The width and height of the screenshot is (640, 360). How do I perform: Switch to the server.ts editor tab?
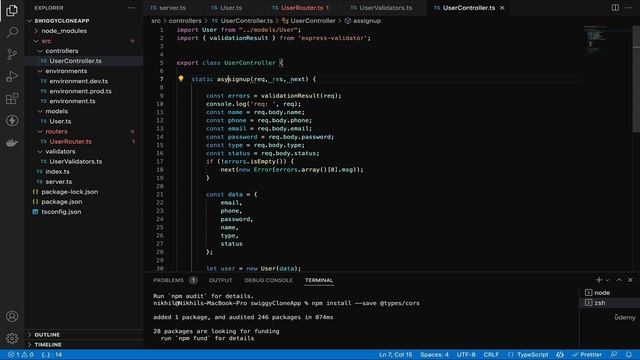pos(168,8)
